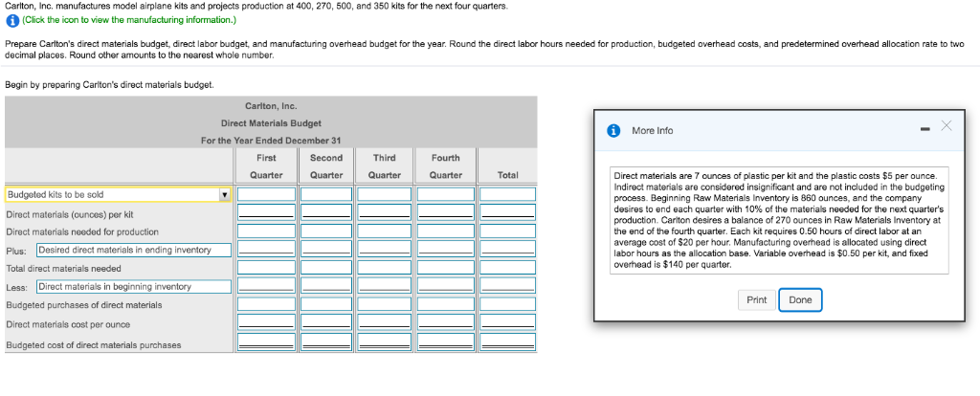This screenshot has height=396, width=980.
Task: Click Second Quarter budgeted purchases cell
Action: coord(325,305)
